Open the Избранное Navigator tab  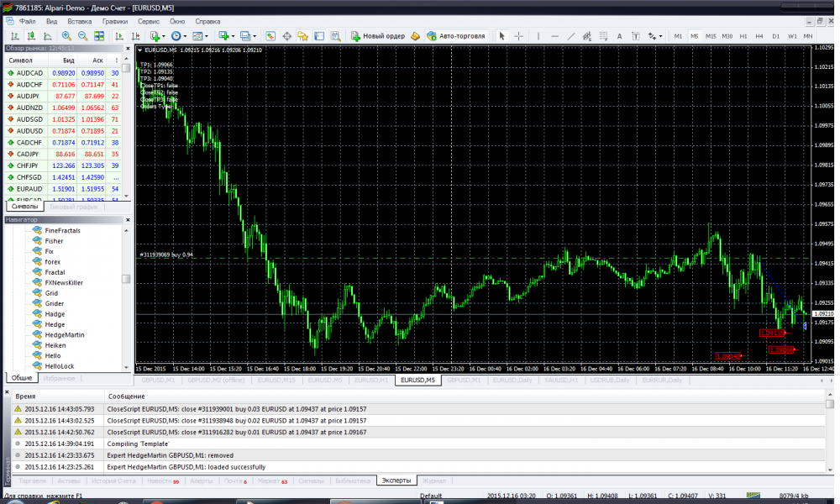point(59,378)
